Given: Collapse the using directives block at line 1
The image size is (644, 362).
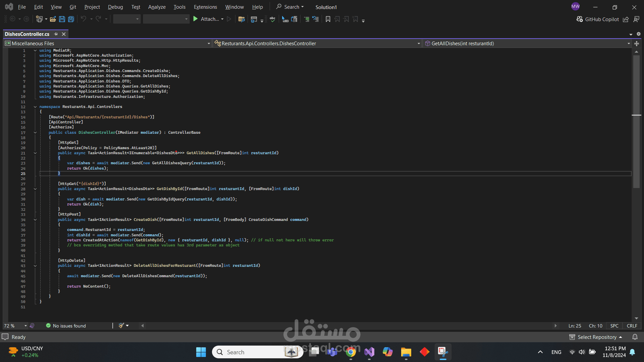Looking at the screenshot, I should tap(35, 50).
